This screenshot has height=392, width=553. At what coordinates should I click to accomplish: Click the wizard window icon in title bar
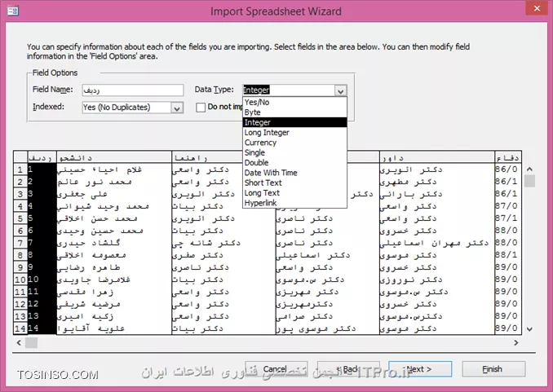[13, 11]
